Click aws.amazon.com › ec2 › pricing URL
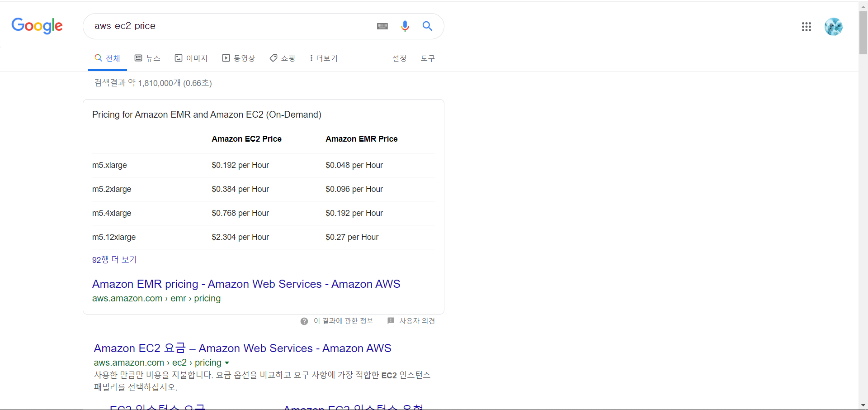 click(158, 362)
